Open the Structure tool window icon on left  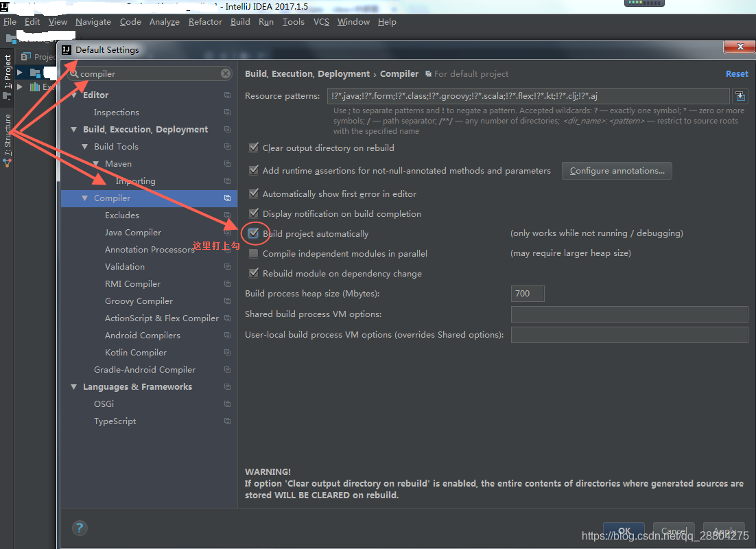tap(8, 163)
